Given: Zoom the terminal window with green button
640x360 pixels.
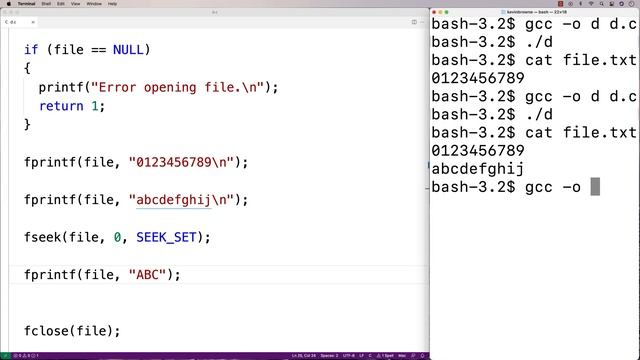Looking at the screenshot, I should (x=447, y=12).
